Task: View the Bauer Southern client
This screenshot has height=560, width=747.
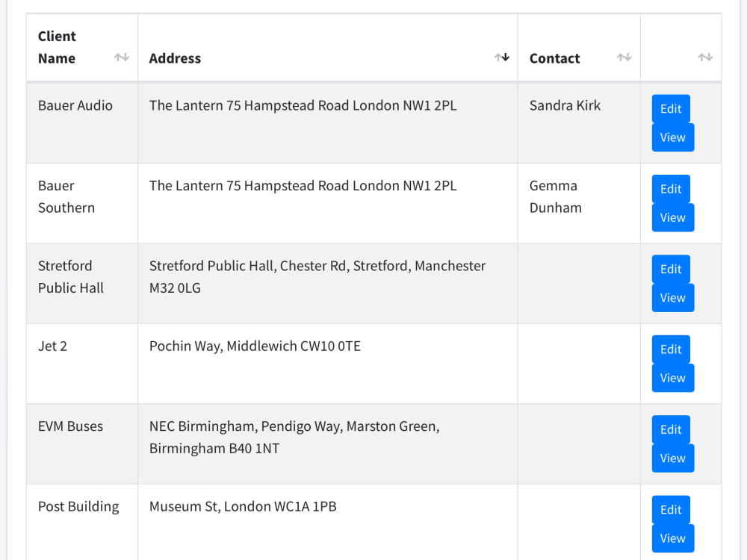Action: tap(673, 217)
